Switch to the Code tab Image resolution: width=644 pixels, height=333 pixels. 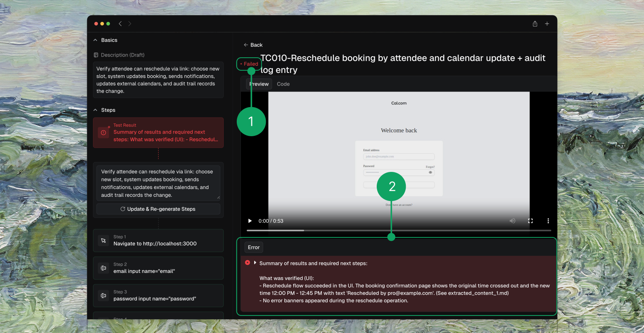click(x=283, y=84)
